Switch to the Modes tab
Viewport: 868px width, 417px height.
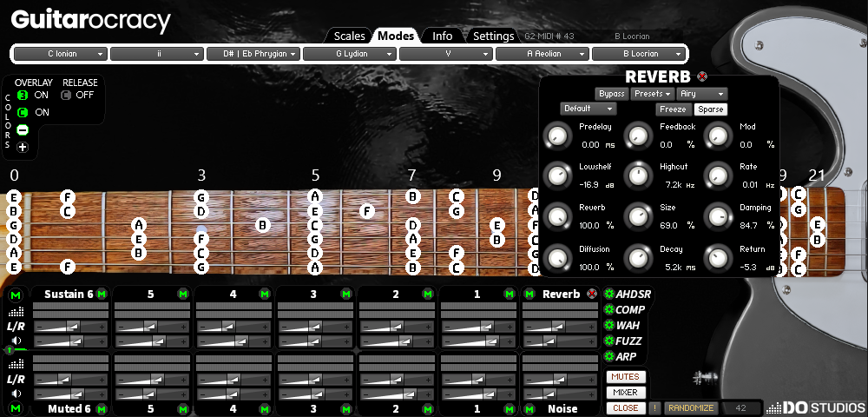click(396, 36)
